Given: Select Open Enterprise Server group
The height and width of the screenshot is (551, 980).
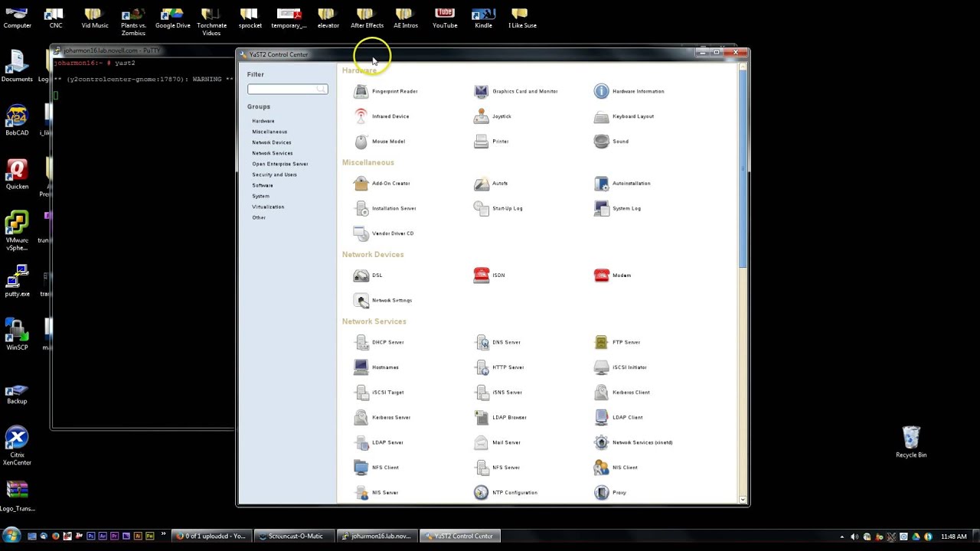Looking at the screenshot, I should (280, 164).
